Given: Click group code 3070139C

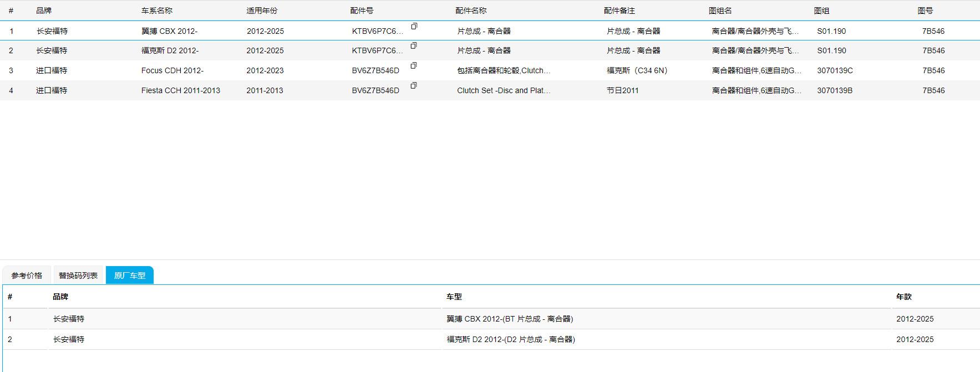Looking at the screenshot, I should [835, 70].
